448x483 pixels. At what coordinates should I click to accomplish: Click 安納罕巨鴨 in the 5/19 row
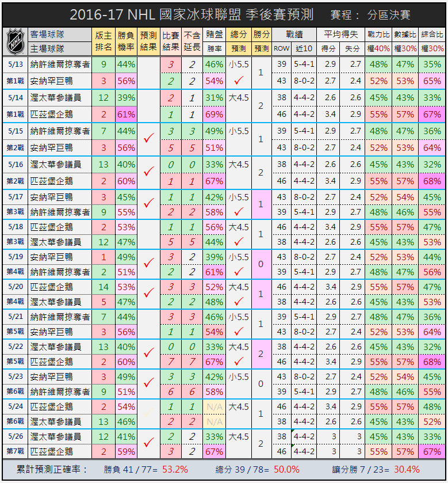tap(51, 257)
